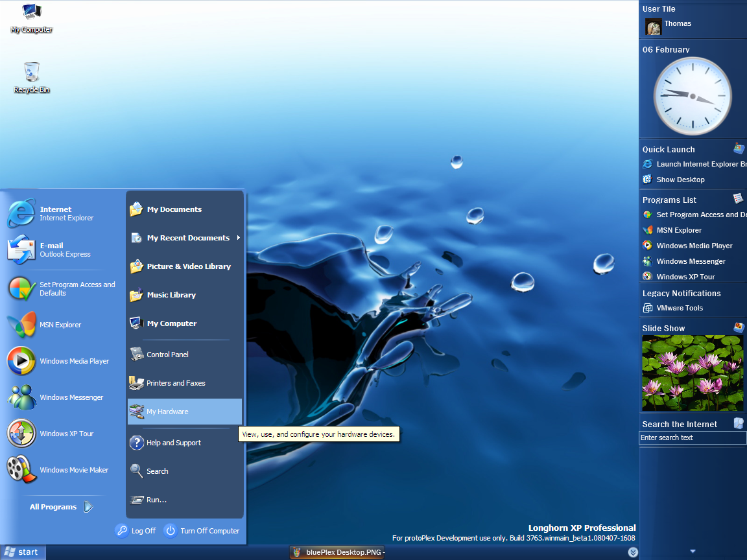Launch Internet Explorer from Start menu
The width and height of the screenshot is (747, 560).
pos(62,213)
